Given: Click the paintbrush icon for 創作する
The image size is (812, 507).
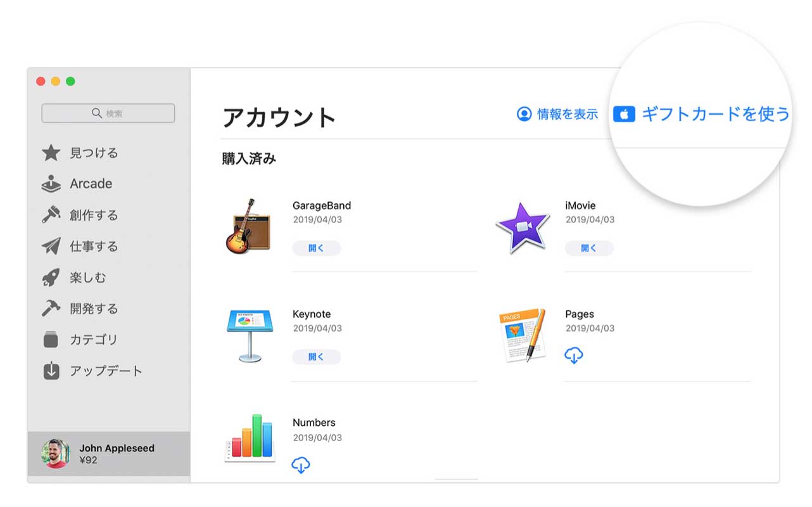Looking at the screenshot, I should pyautogui.click(x=51, y=215).
